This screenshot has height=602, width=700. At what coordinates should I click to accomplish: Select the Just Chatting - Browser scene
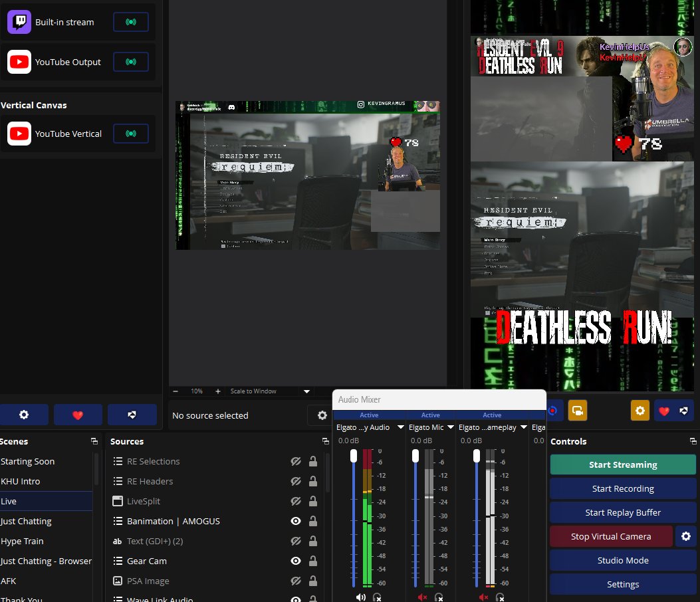pos(46,561)
